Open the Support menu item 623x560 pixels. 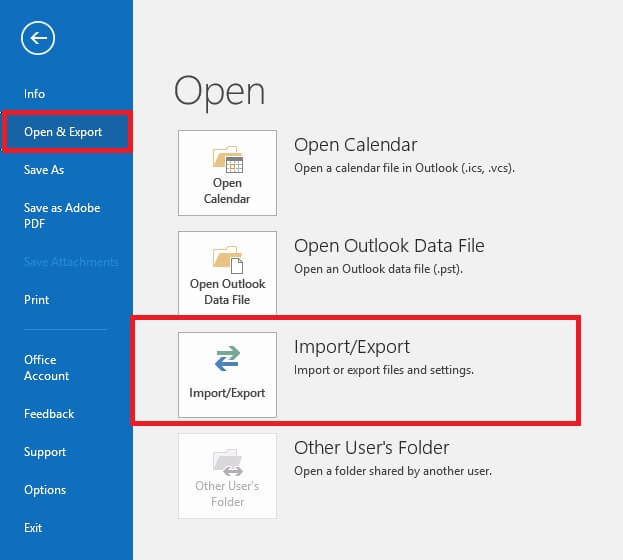pos(45,452)
